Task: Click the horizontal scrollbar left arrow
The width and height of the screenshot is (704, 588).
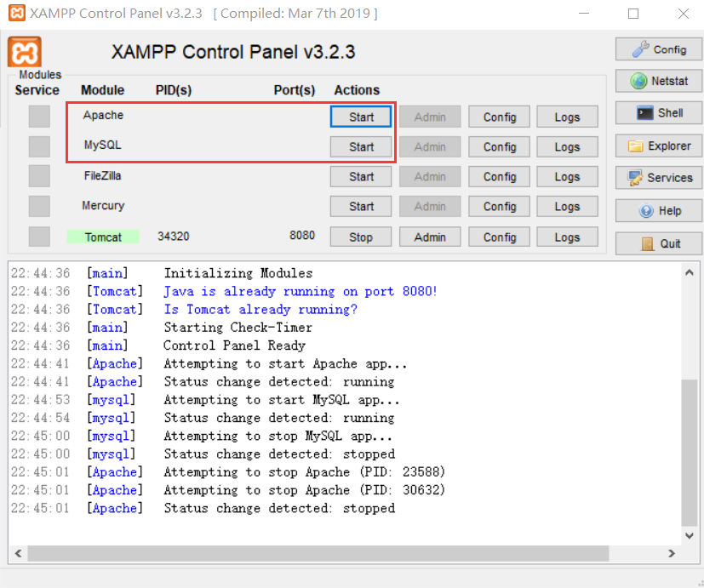Action: [x=17, y=552]
